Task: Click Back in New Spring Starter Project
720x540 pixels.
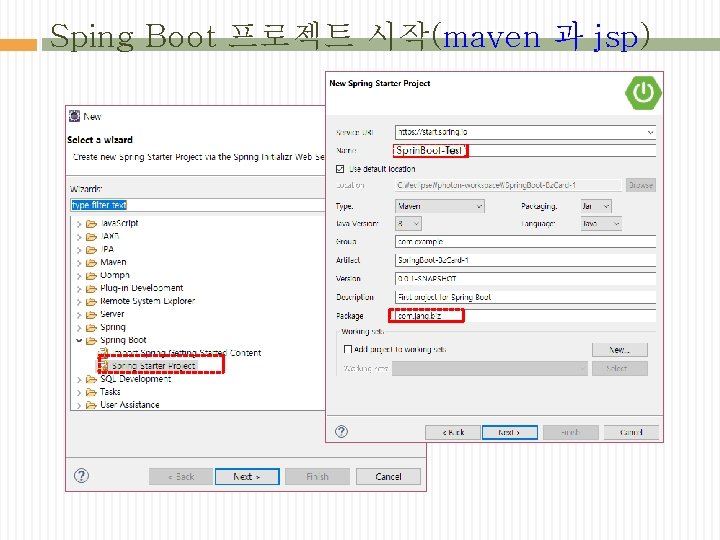Action: click(x=453, y=432)
